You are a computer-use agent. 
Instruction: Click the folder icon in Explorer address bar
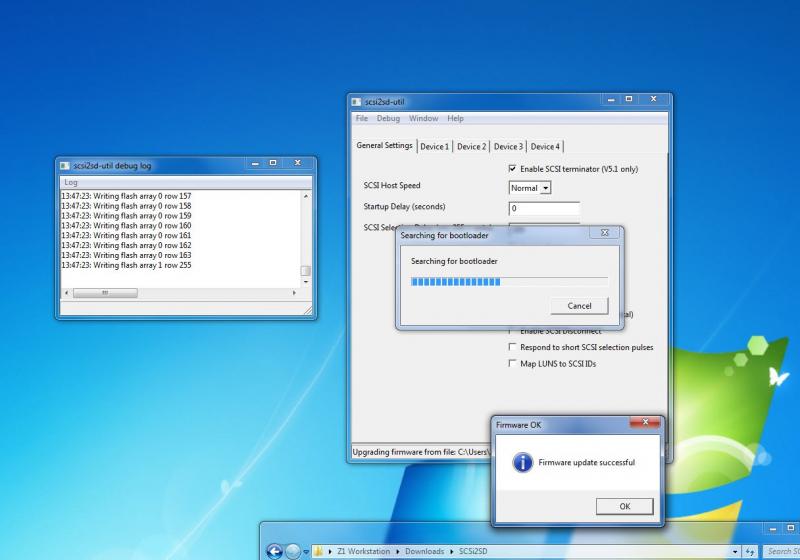point(319,551)
